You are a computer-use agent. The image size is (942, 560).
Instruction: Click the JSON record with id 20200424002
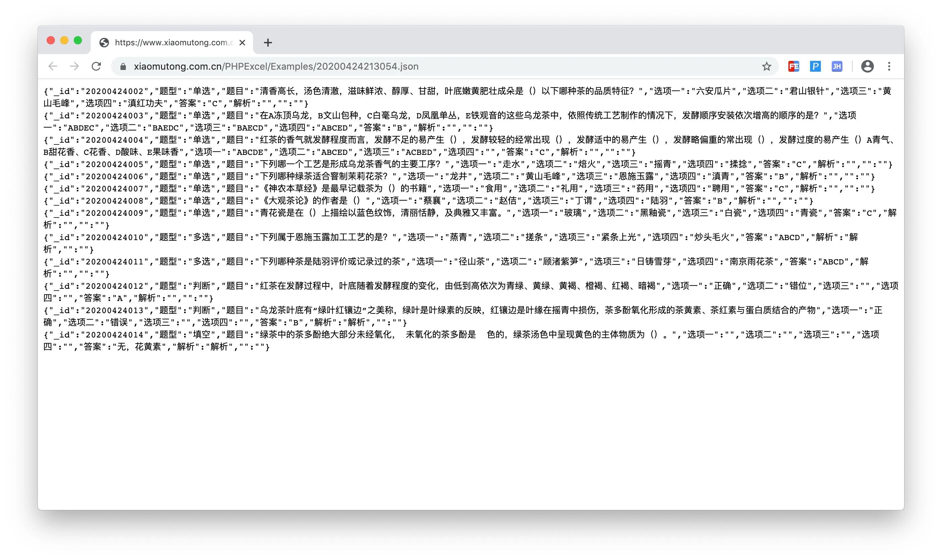point(115,91)
